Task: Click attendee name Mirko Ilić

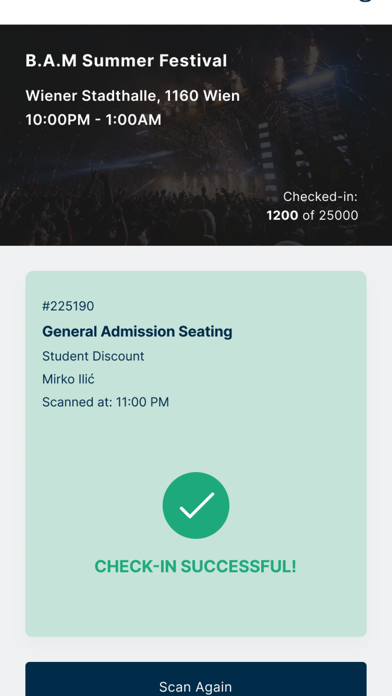Action: [68, 379]
